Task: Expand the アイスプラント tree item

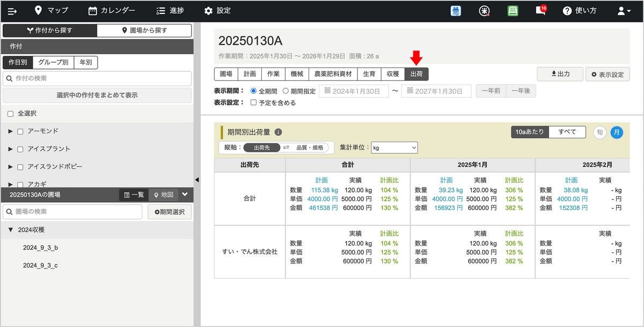Action: click(11, 148)
